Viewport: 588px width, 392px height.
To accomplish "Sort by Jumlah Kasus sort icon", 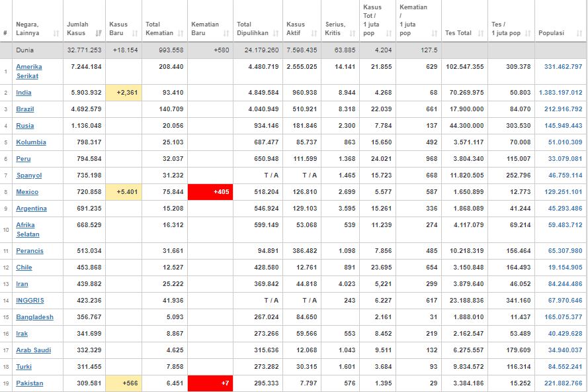I will tap(99, 33).
